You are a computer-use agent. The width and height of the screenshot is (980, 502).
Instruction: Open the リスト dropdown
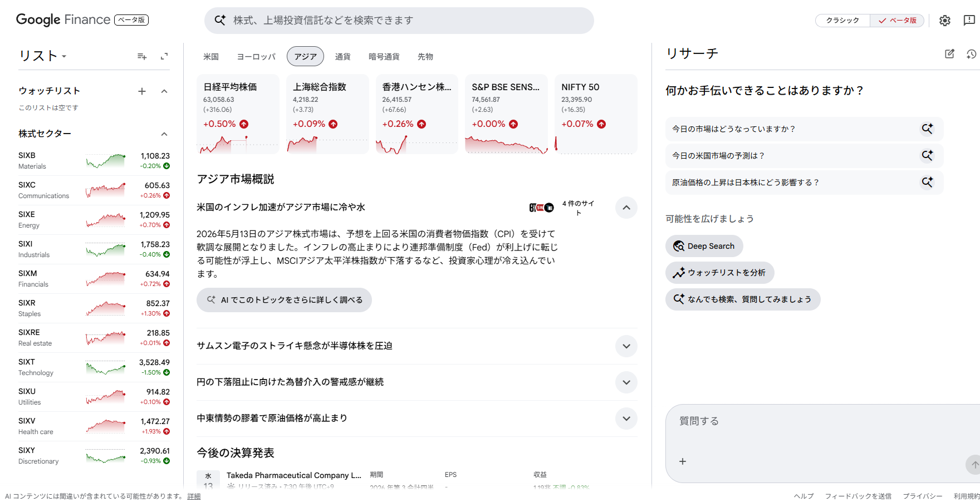43,56
